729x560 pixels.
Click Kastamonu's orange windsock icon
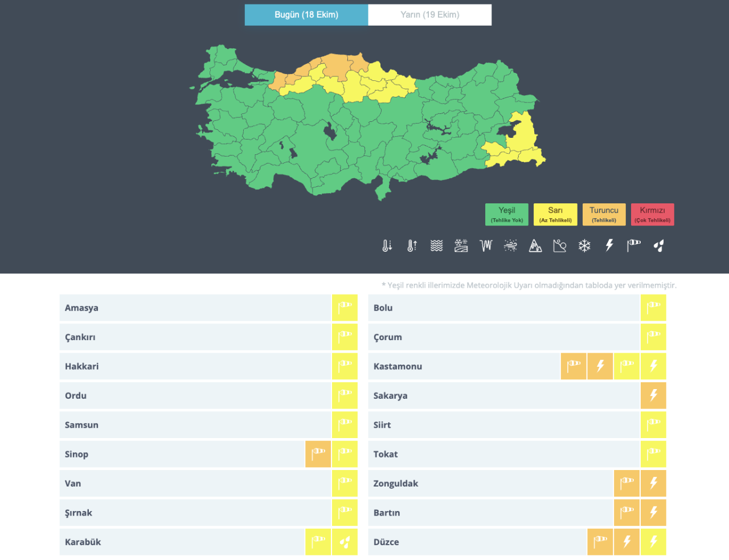click(574, 366)
